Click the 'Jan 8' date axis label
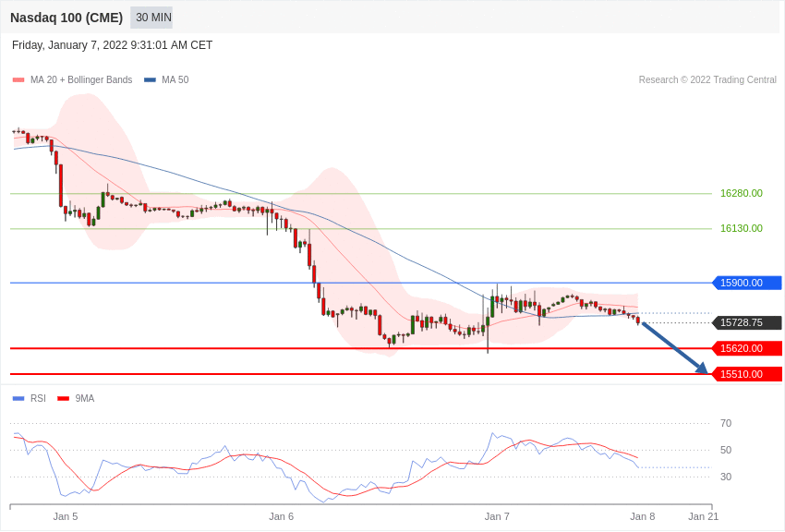 [643, 516]
